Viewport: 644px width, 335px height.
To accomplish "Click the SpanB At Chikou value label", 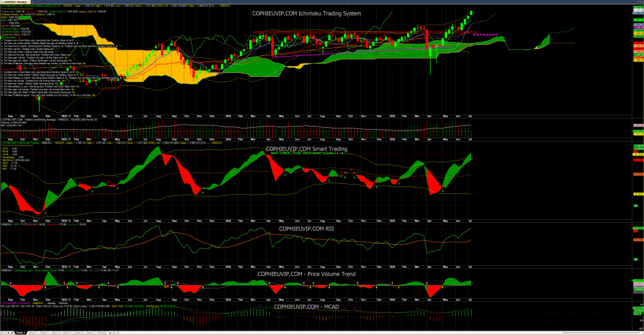I will 16,35.
